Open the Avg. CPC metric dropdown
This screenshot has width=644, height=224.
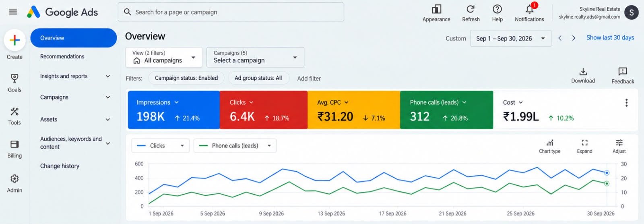pyautogui.click(x=347, y=102)
